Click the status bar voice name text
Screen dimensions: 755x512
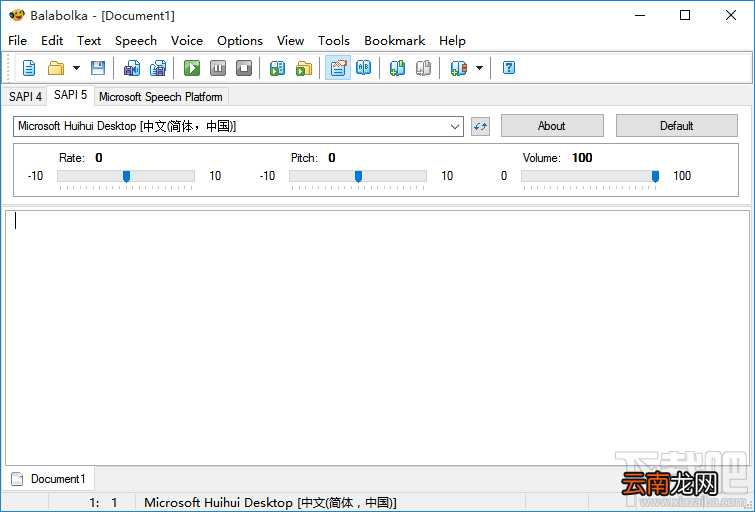[x=270, y=503]
